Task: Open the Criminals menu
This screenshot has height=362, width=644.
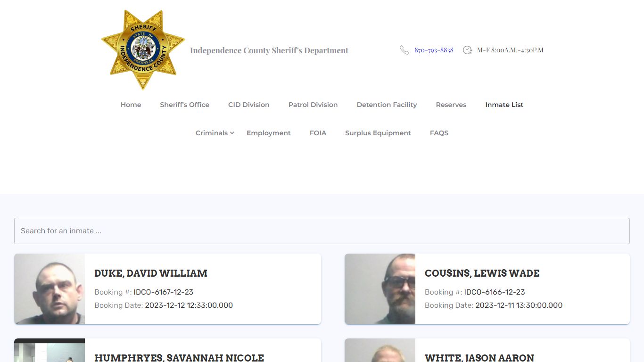Action: pyautogui.click(x=212, y=133)
